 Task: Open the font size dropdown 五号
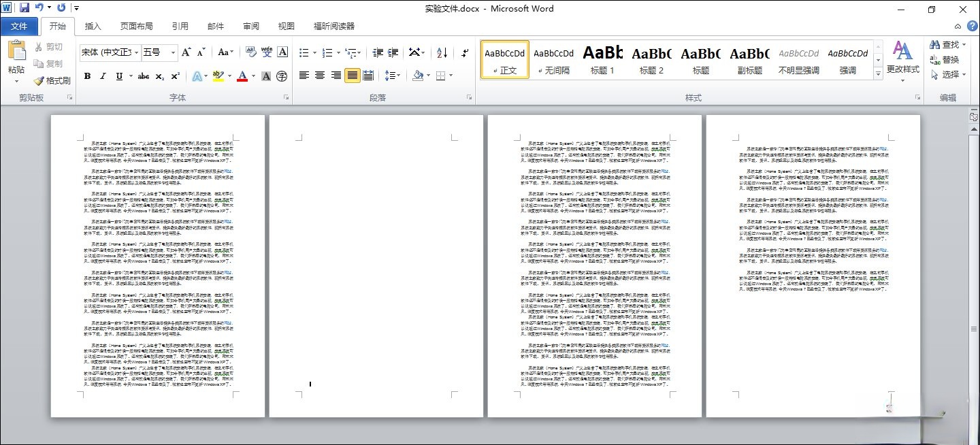pyautogui.click(x=173, y=52)
